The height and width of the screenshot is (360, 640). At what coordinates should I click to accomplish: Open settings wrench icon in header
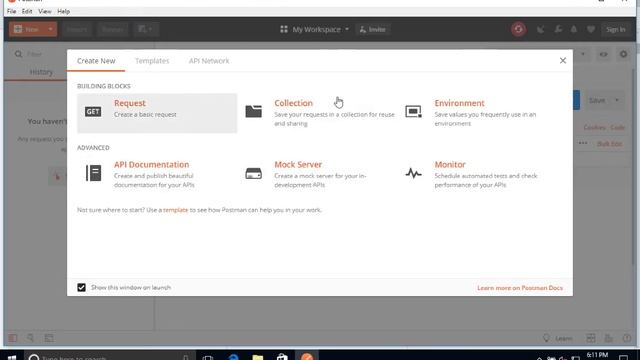point(558,29)
